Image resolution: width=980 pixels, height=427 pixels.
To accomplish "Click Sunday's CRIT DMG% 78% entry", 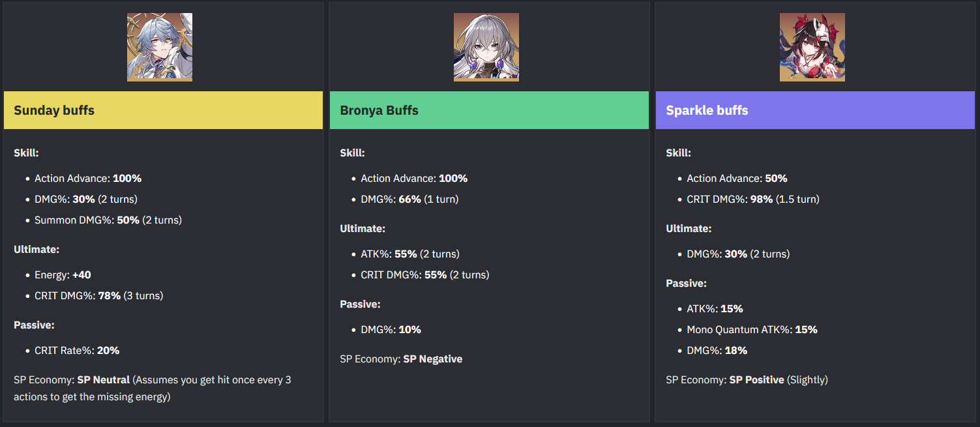I will (99, 296).
